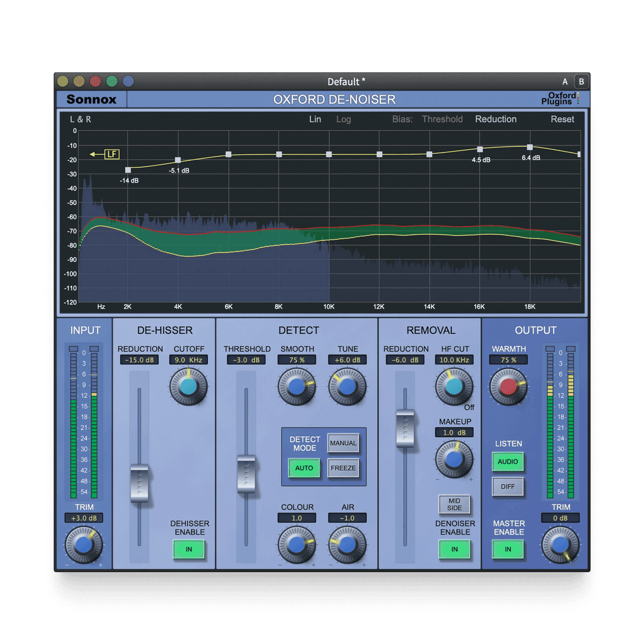The width and height of the screenshot is (644, 644).
Task: Click the Smooth 75 % value field
Action: click(x=297, y=360)
